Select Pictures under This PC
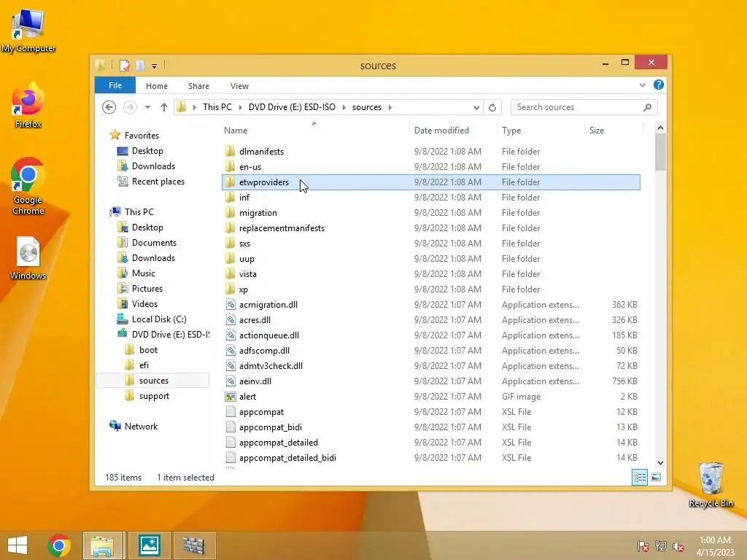 [147, 288]
